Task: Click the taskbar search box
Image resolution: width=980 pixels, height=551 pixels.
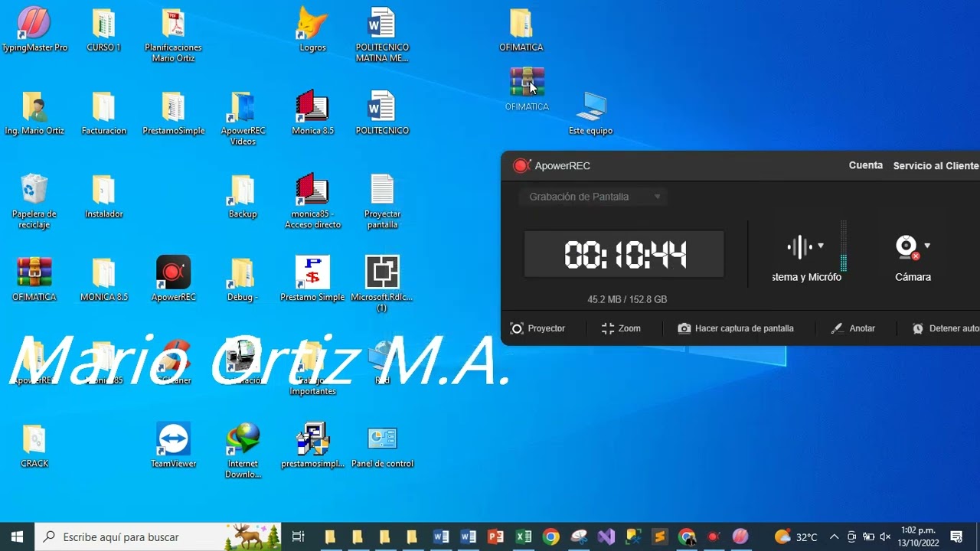Action: (158, 536)
